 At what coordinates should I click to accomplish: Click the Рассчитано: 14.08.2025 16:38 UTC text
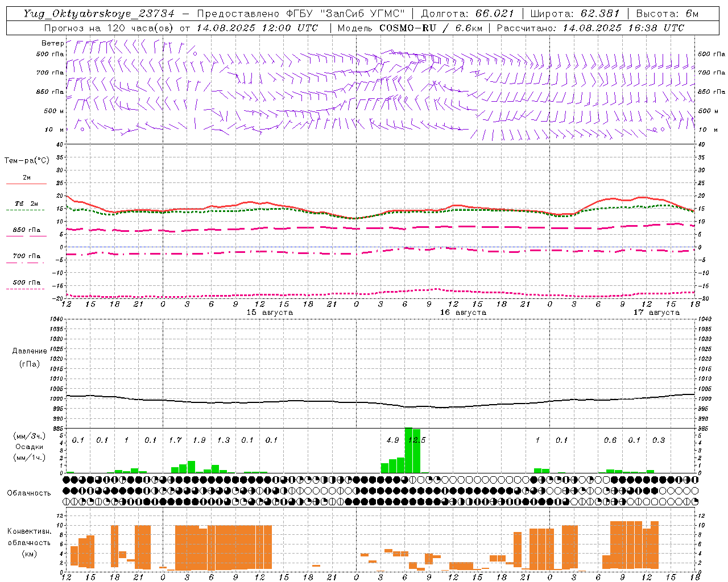click(590, 28)
